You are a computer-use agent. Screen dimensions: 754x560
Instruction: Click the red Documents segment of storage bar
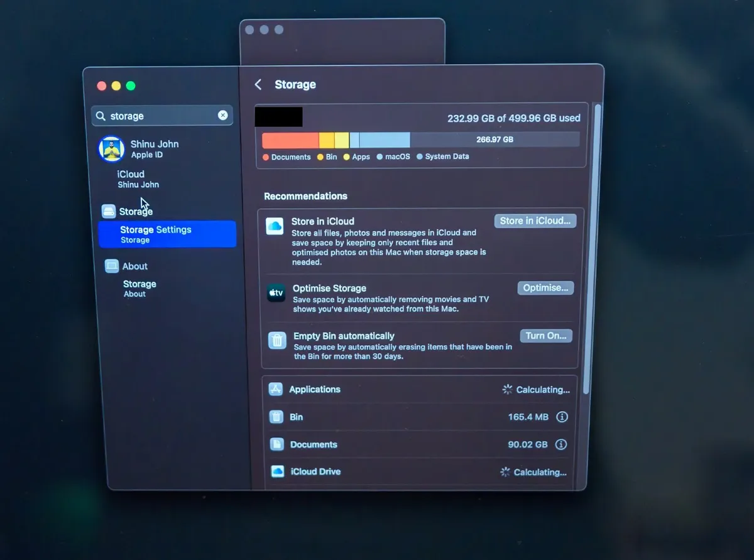coord(290,140)
